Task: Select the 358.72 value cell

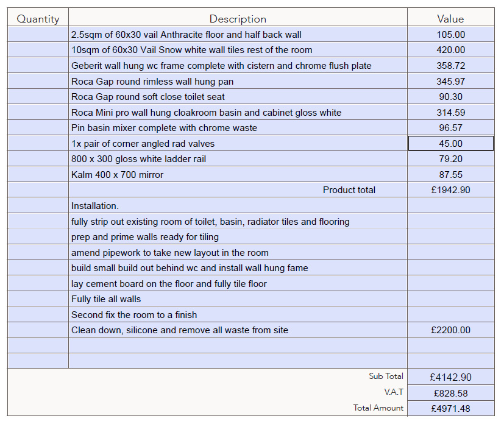Action: pyautogui.click(x=450, y=66)
